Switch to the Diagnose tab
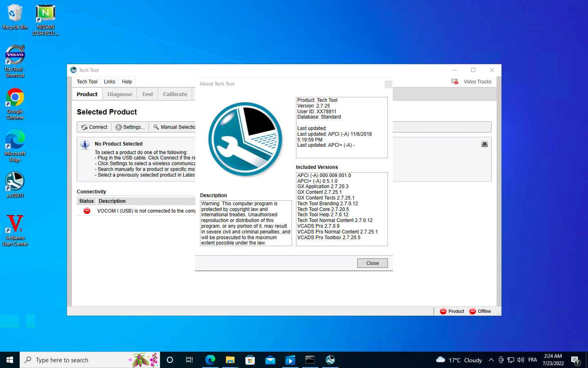Viewport: 588px width, 368px height. [x=120, y=94]
